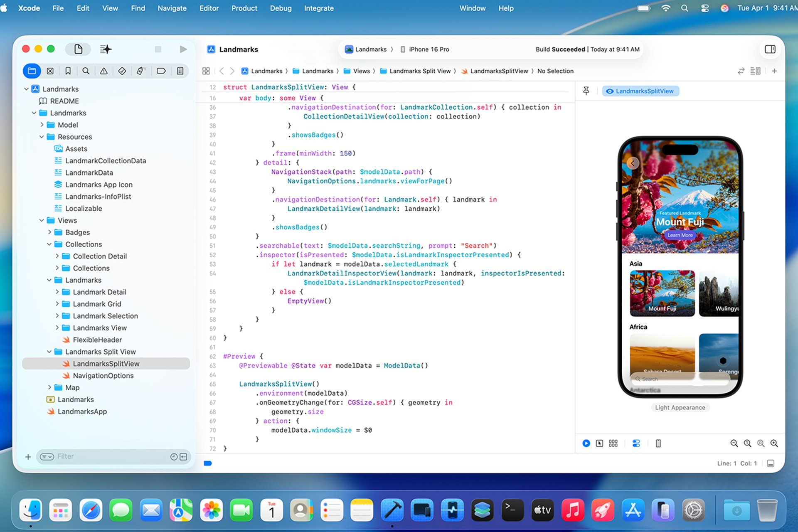Open canvas Device Settings toggle icon
Viewport: 798px width, 532px height.
coord(636,443)
